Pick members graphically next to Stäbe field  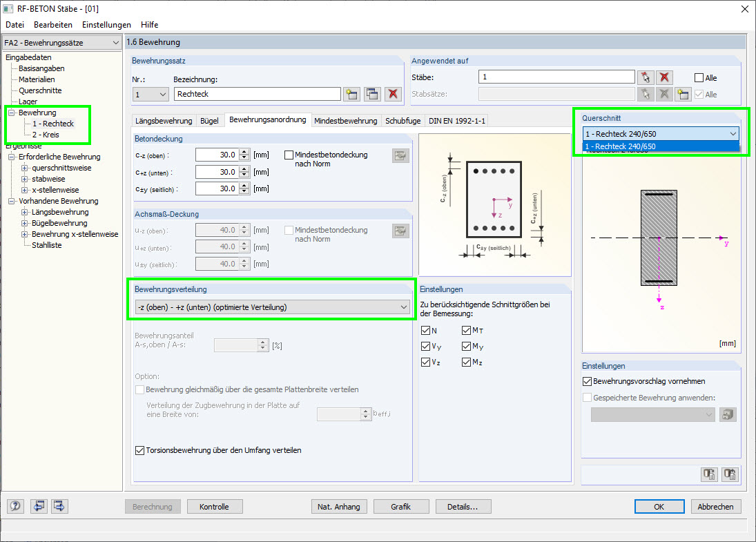coord(647,77)
